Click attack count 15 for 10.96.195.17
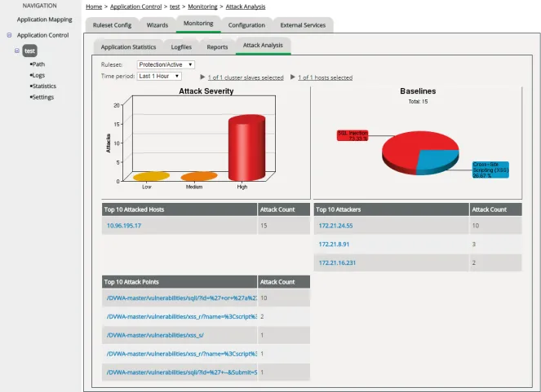The width and height of the screenshot is (541, 392). click(x=264, y=226)
